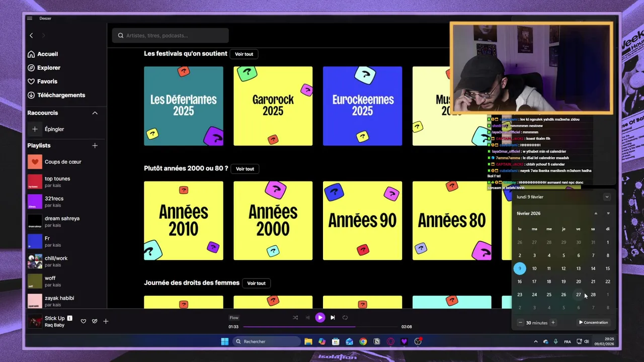Screen dimensions: 644x362
Task: Open Années 2000 playlist card
Action: point(273,221)
